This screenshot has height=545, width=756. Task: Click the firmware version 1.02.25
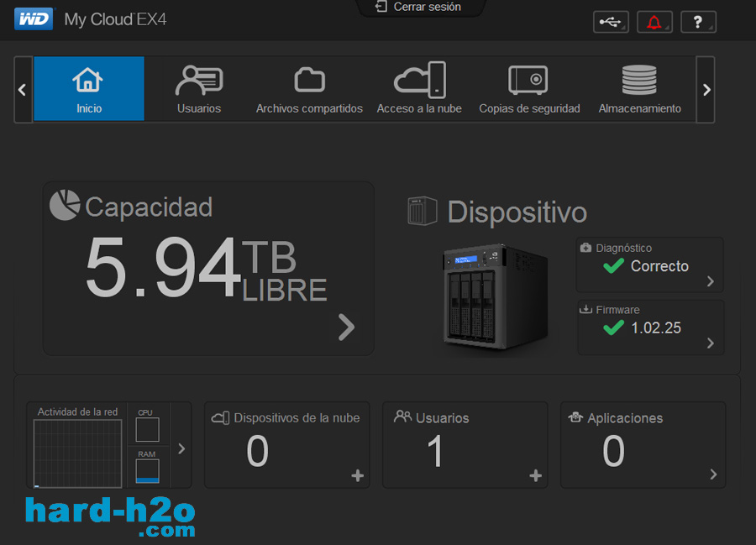656,328
